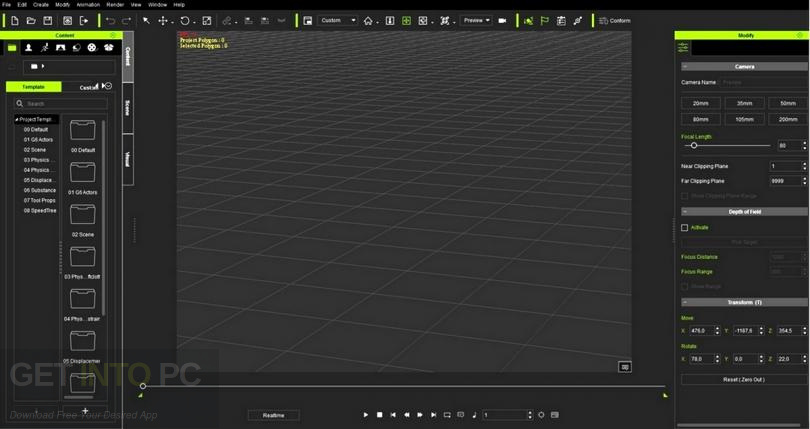810x429 pixels.
Task: Adjust the current frame number stepper
Action: point(529,415)
